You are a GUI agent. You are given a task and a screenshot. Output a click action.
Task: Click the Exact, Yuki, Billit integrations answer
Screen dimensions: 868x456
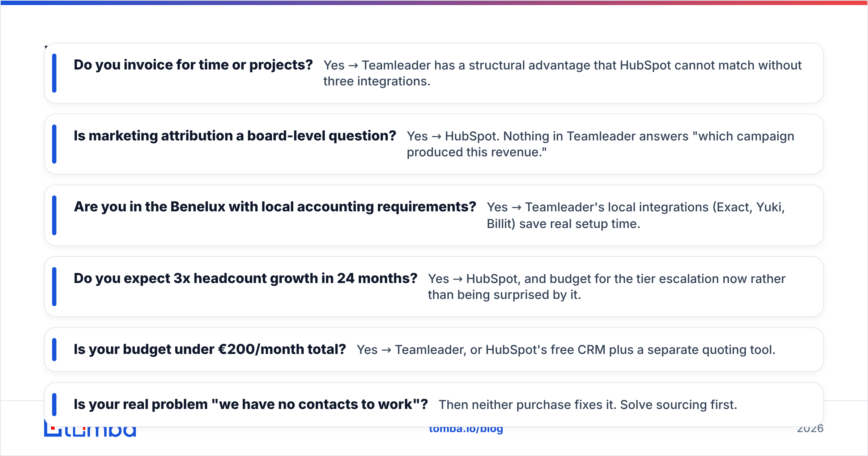point(636,215)
